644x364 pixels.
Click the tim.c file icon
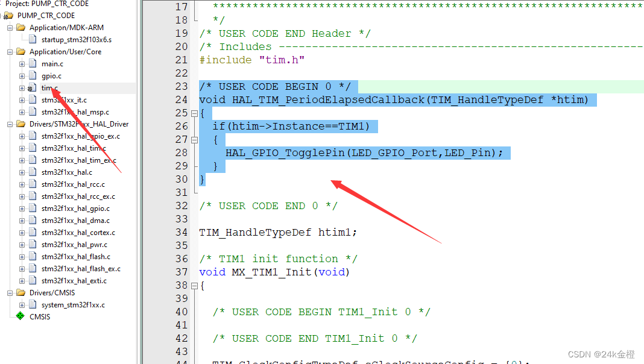(x=33, y=88)
